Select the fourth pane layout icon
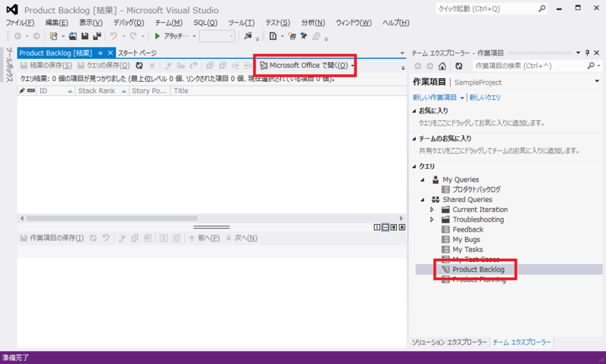This screenshot has height=364, width=606. pyautogui.click(x=402, y=227)
